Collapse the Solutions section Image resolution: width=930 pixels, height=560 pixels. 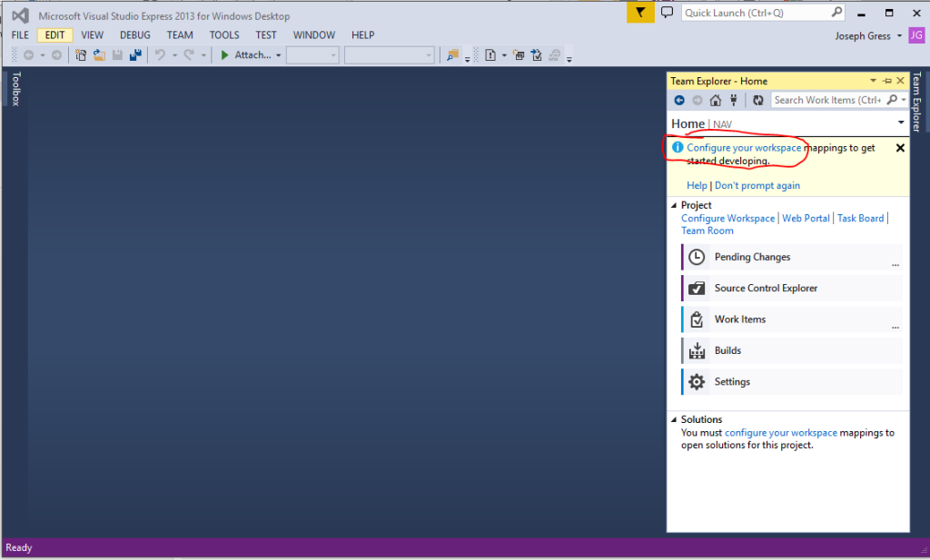pyautogui.click(x=673, y=419)
